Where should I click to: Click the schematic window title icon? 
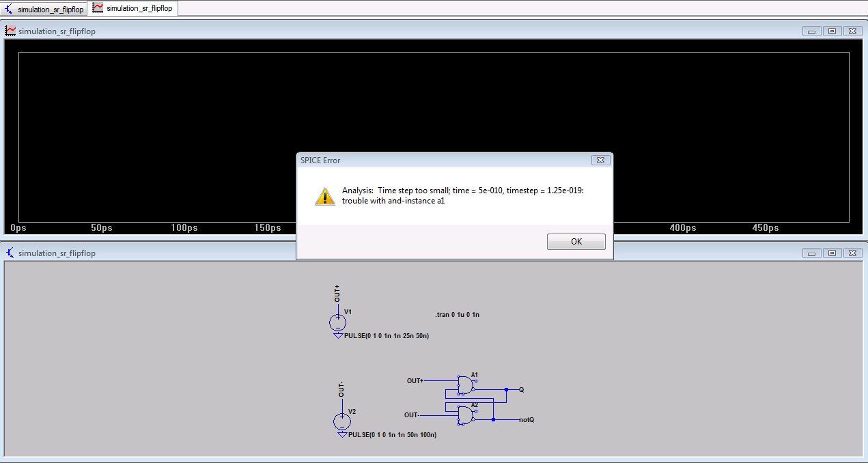point(10,253)
